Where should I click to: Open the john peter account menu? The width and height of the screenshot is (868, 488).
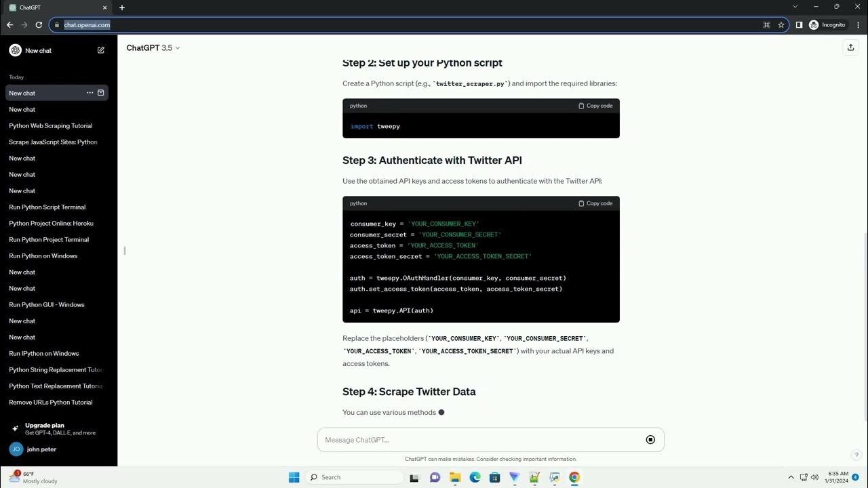click(58, 449)
